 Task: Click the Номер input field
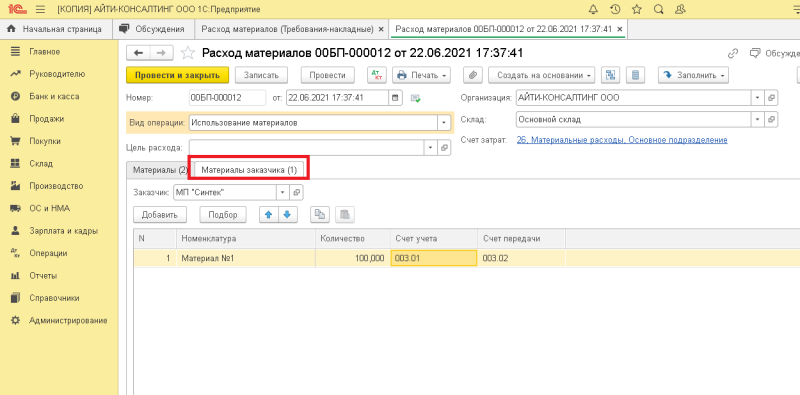(227, 97)
